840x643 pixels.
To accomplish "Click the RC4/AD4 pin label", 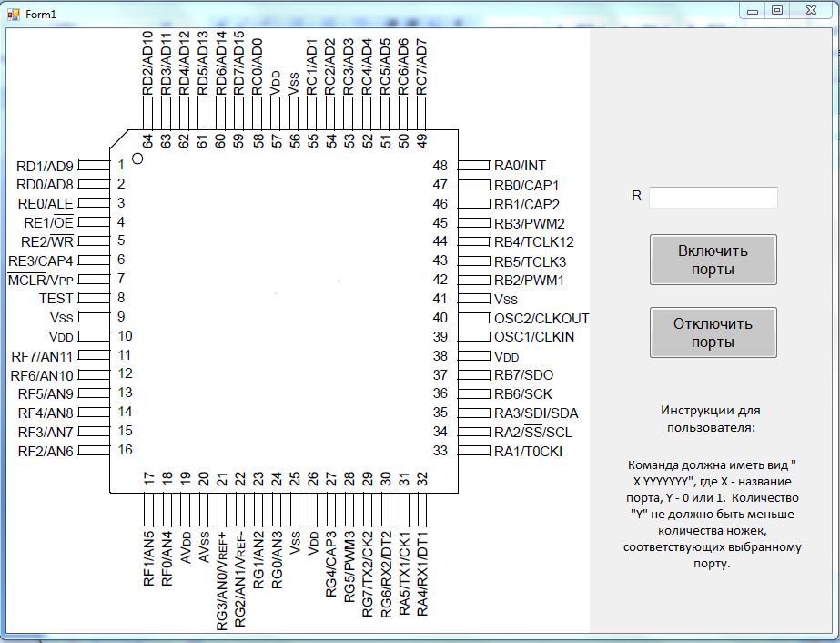I will click(x=367, y=67).
